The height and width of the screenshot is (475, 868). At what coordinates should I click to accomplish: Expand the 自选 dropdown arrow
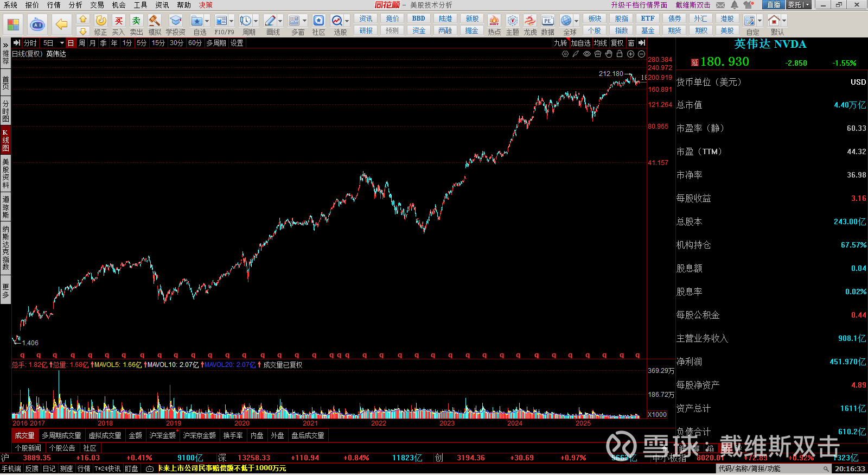[x=207, y=21]
